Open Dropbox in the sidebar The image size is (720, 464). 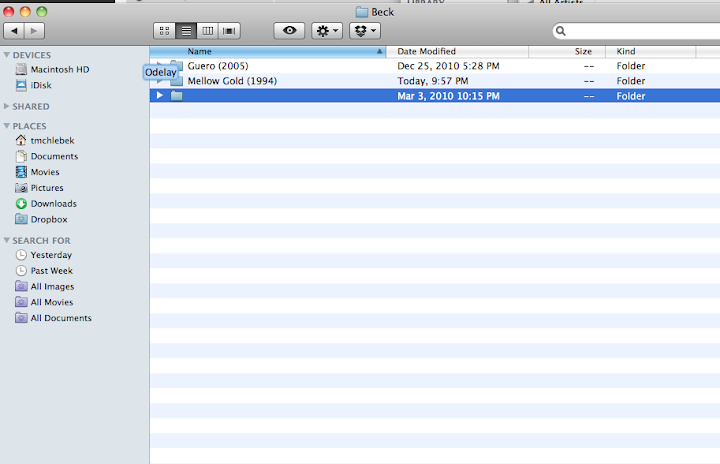(49, 220)
